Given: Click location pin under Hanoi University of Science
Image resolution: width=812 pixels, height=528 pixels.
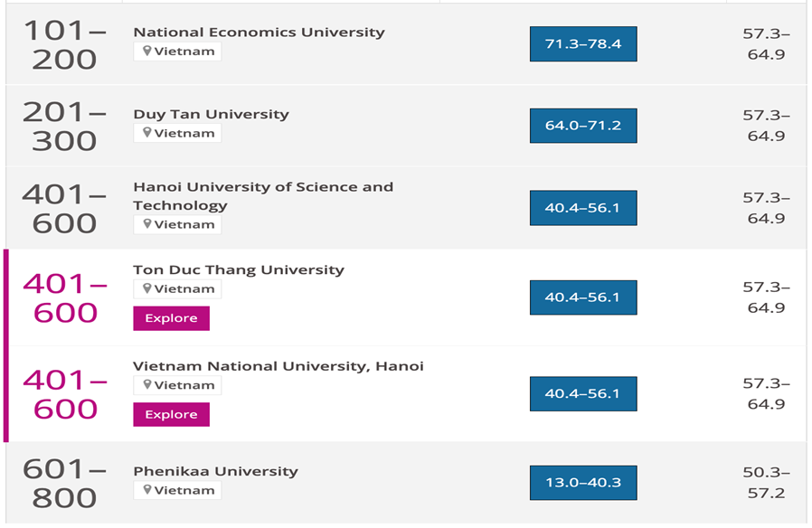Looking at the screenshot, I should 147,224.
